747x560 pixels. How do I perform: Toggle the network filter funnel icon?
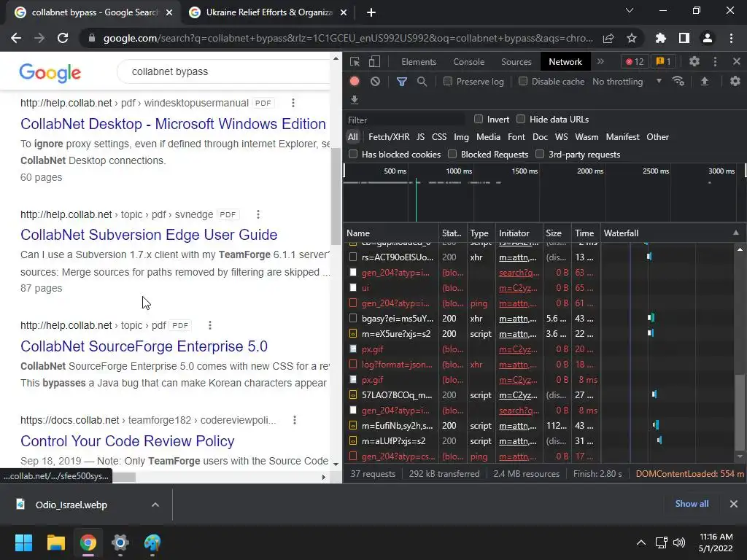coord(402,82)
